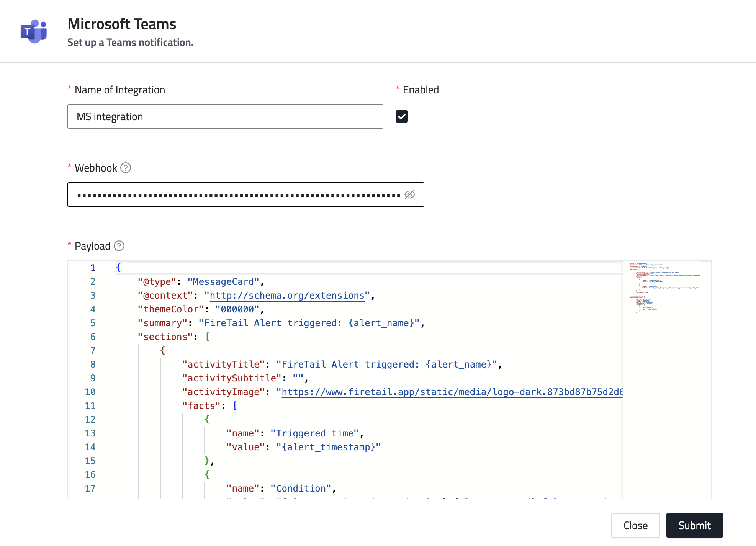Click the "themeColor" value "000000"

point(237,309)
